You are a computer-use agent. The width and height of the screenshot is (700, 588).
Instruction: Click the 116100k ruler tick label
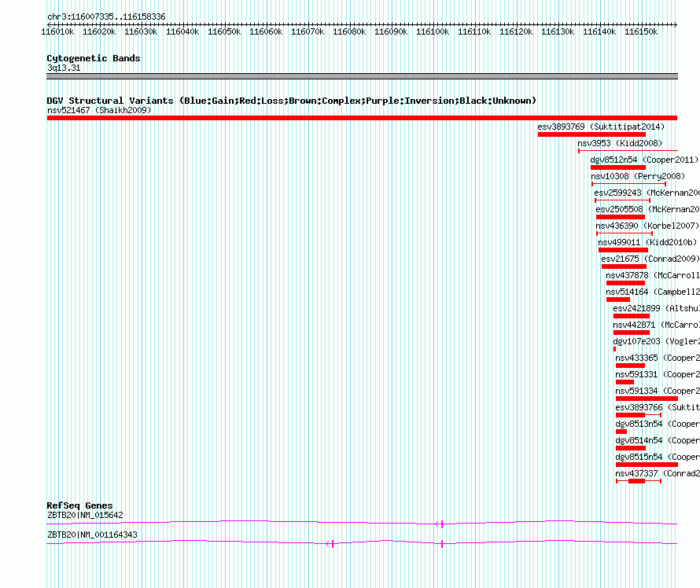click(x=433, y=32)
